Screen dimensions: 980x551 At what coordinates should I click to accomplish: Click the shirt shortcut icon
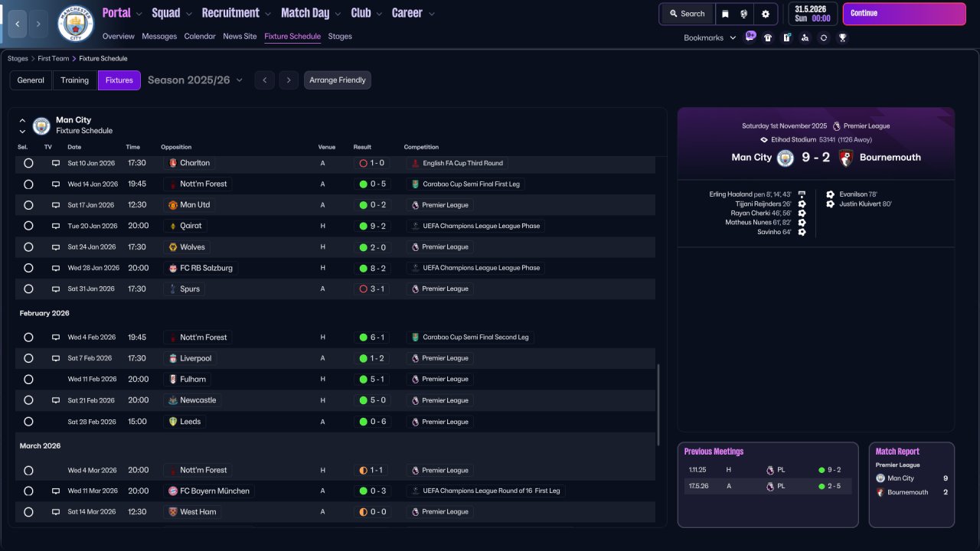(x=768, y=37)
